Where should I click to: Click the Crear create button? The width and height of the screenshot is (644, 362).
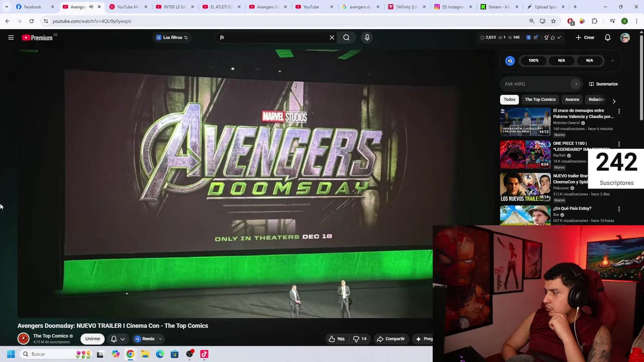[x=585, y=38]
